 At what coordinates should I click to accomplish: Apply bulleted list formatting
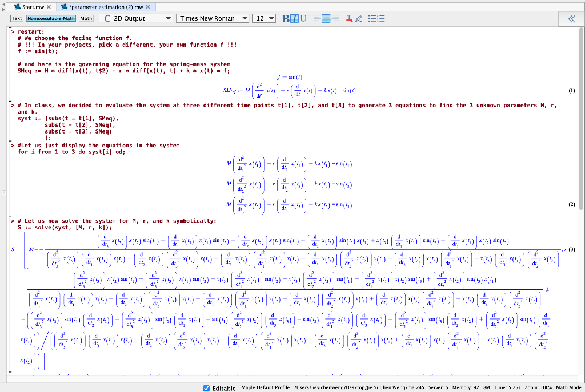[372, 18]
